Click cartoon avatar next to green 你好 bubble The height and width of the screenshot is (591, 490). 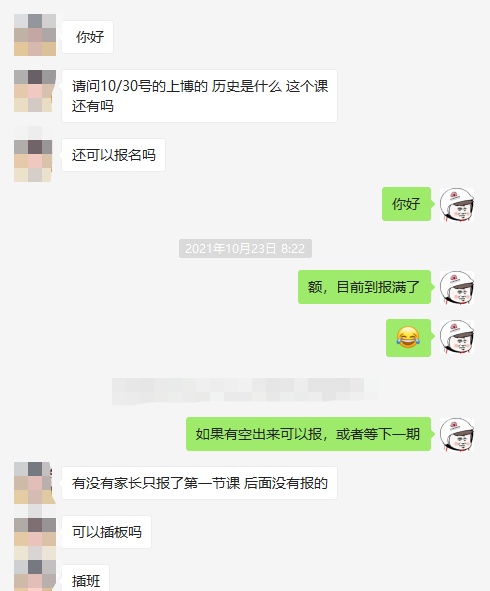(457, 204)
